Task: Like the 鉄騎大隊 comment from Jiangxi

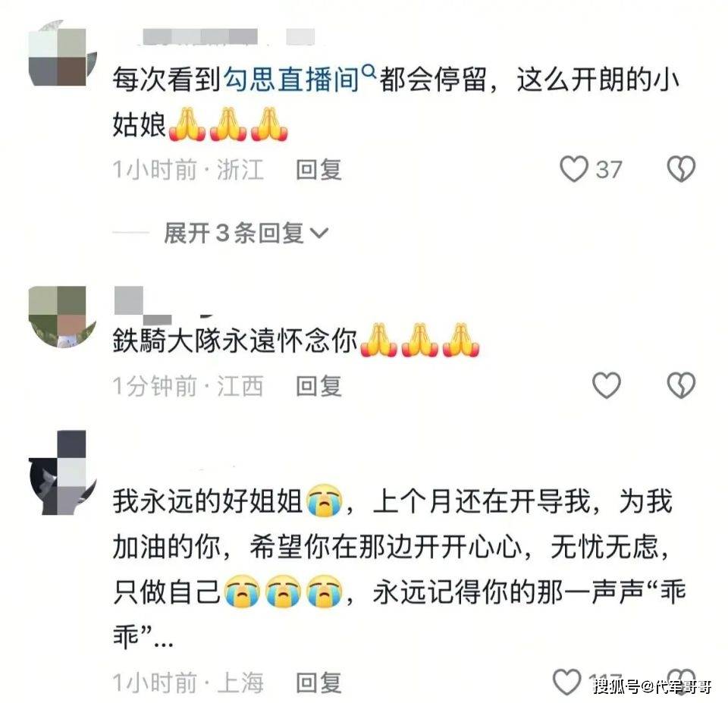Action: (x=607, y=385)
